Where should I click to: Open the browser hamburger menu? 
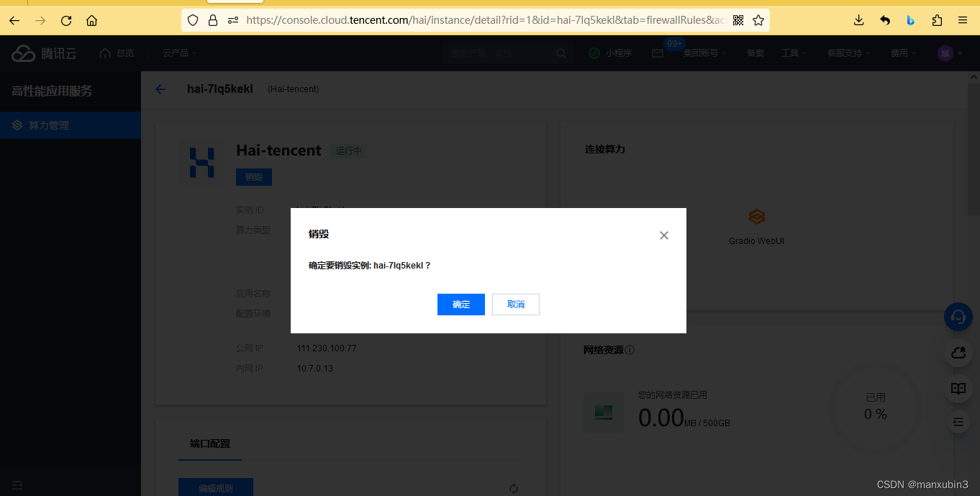(963, 21)
